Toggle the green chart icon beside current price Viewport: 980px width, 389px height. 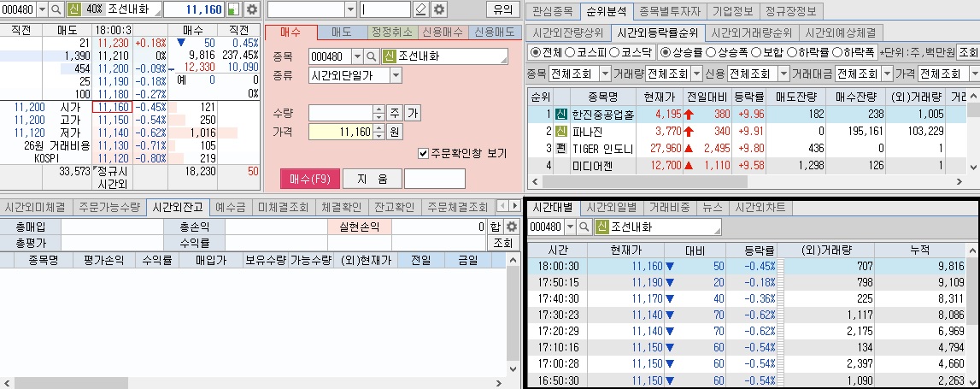tap(234, 9)
